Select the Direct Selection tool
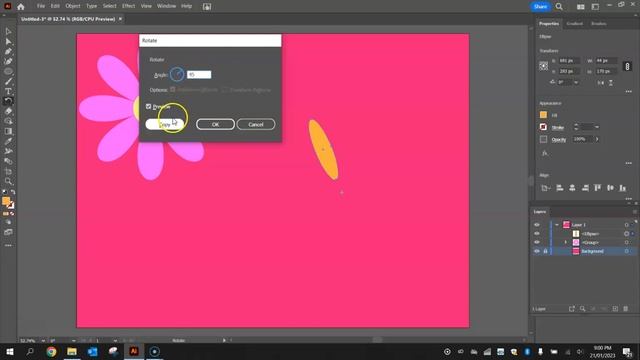This screenshot has width=640, height=360. pos(8,42)
